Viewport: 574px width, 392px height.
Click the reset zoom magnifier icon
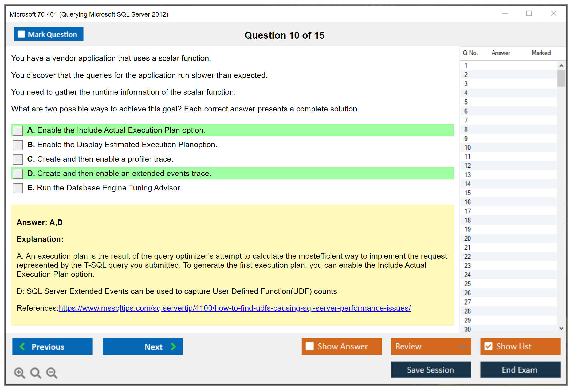[x=36, y=373]
